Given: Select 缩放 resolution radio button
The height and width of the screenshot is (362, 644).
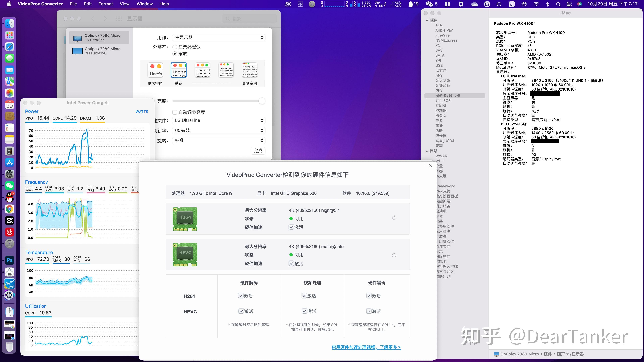Looking at the screenshot, I should (x=175, y=54).
